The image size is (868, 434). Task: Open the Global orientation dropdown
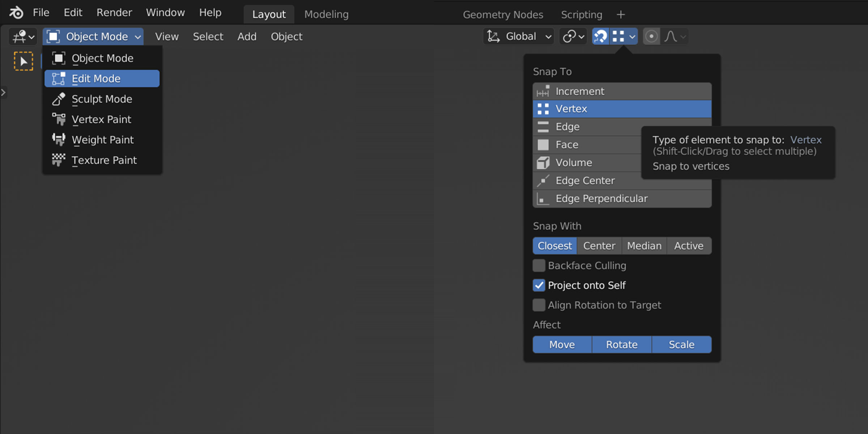pyautogui.click(x=519, y=37)
